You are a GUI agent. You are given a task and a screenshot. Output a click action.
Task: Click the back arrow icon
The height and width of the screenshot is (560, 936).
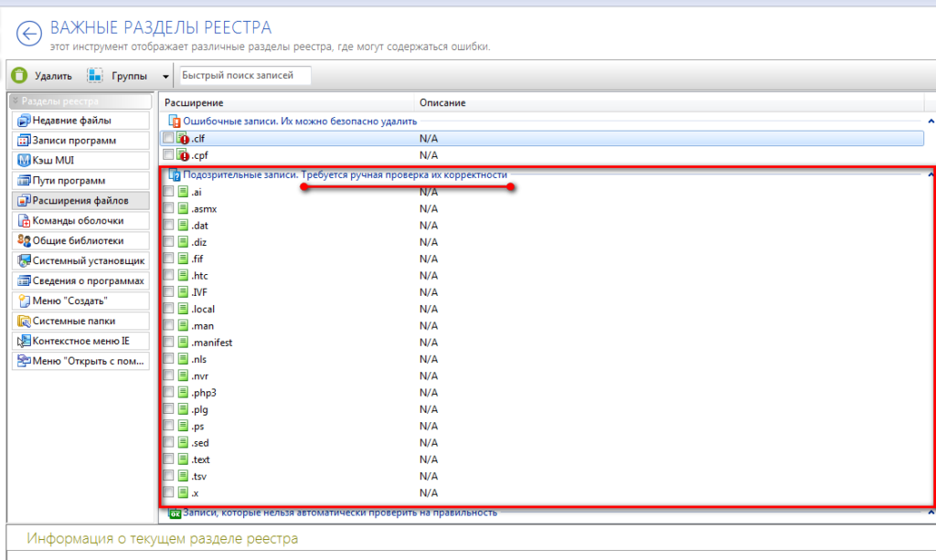point(29,35)
